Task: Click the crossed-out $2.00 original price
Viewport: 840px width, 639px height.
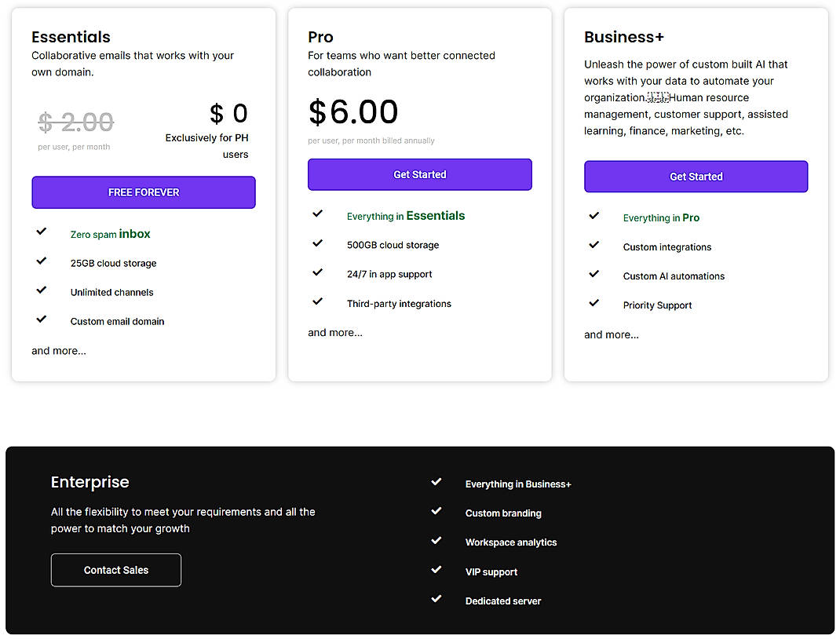Action: click(x=75, y=120)
